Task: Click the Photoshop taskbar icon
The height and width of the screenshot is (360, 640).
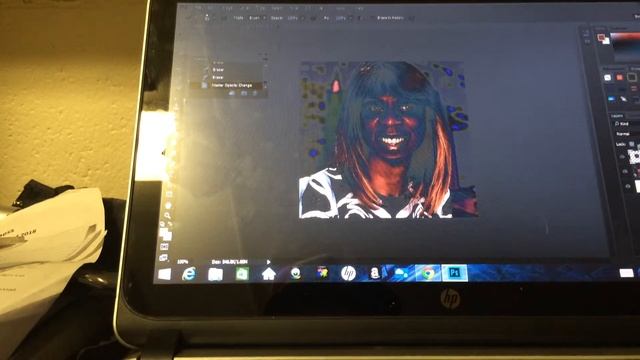Action: 454,272
